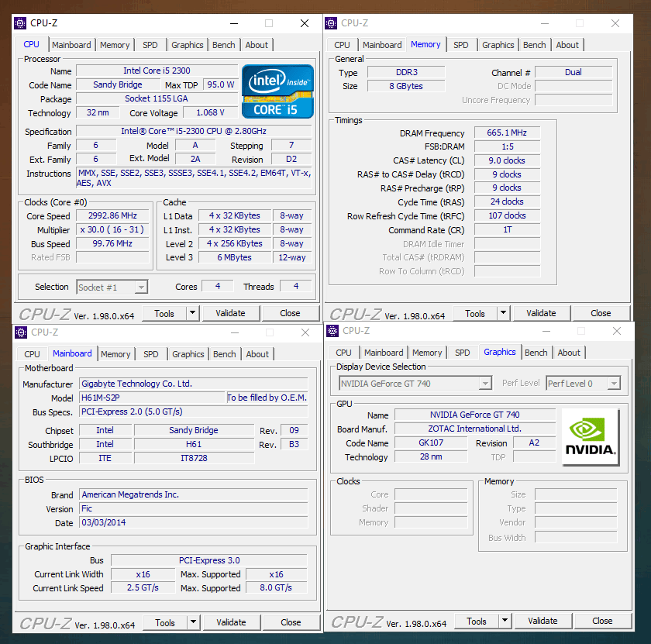Select the CPU tab in the window showing memory timings

342,45
